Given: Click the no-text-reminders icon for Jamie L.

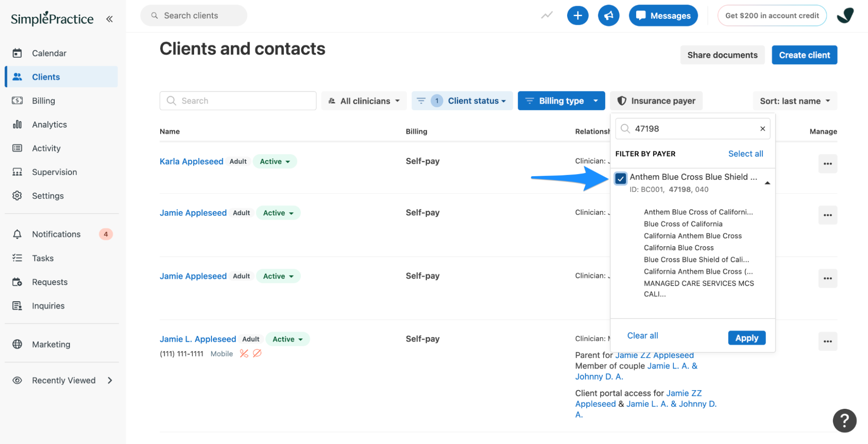Looking at the screenshot, I should 244,353.
